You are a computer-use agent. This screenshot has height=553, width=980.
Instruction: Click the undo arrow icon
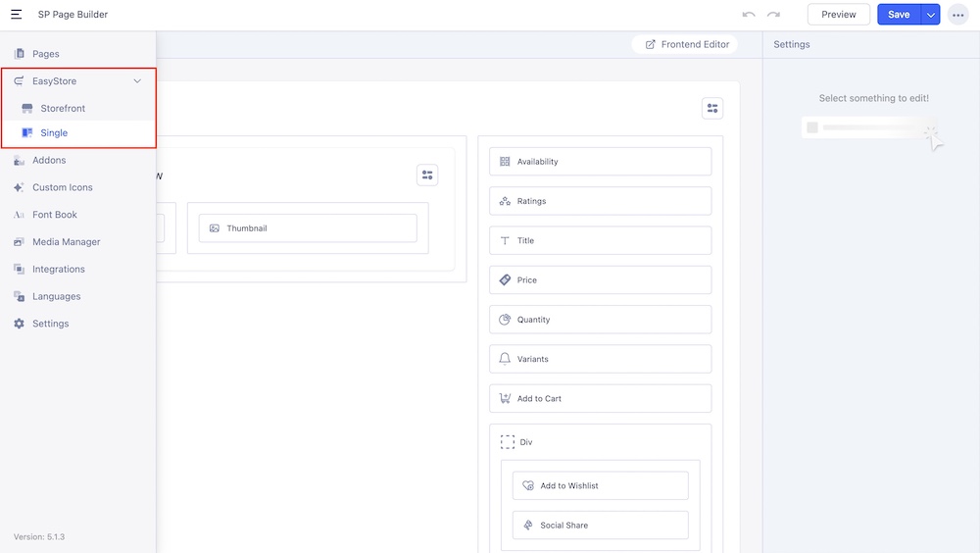coord(749,15)
